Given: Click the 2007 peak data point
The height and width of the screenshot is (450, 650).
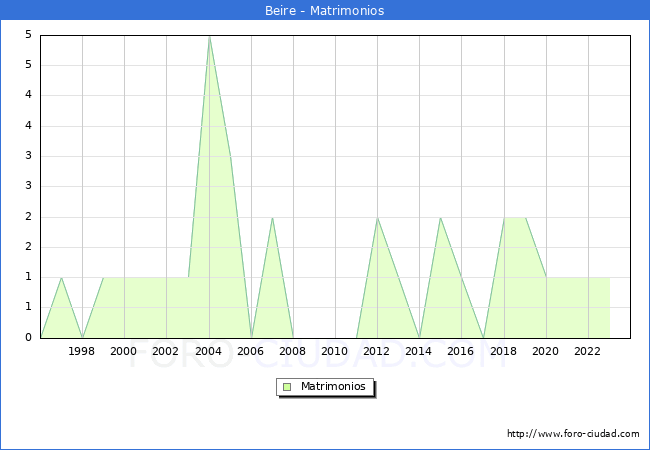Looking at the screenshot, I should (x=272, y=218).
